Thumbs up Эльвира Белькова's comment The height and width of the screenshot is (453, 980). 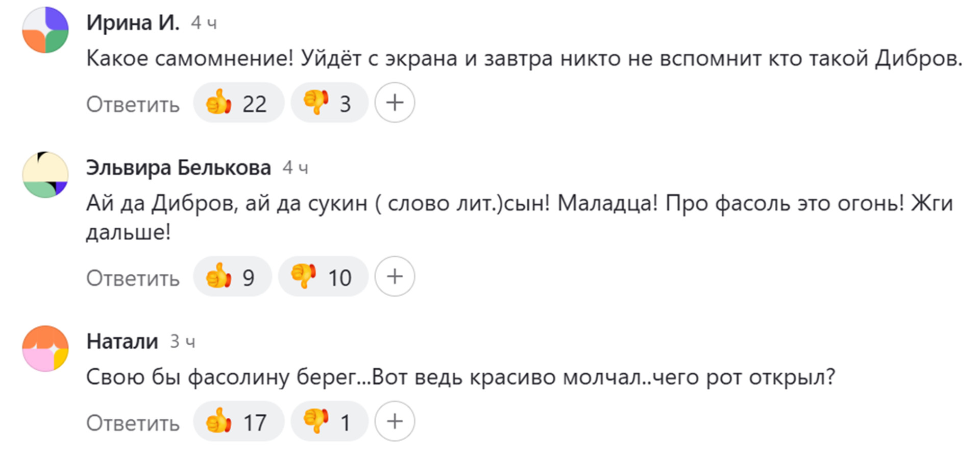point(232,277)
